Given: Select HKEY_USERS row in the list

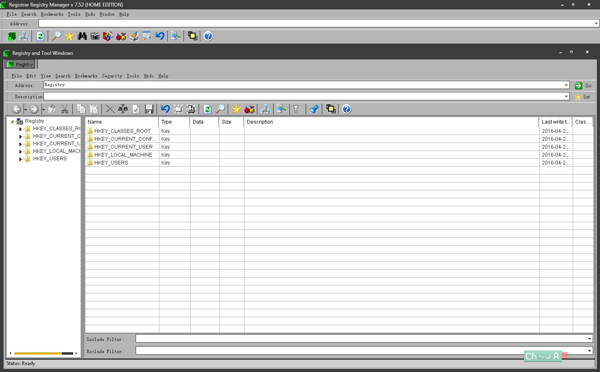Looking at the screenshot, I should tap(339, 163).
